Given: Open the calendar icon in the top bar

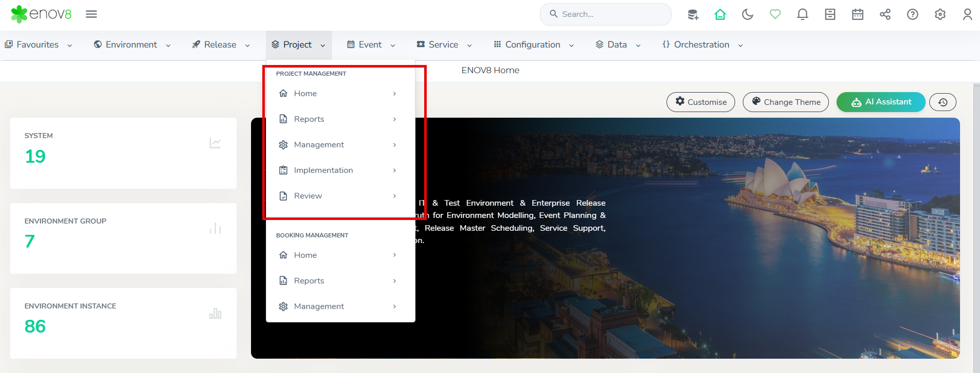Looking at the screenshot, I should pos(858,14).
